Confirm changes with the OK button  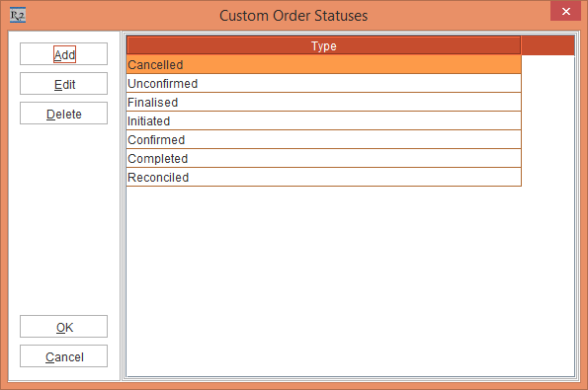[x=64, y=327]
